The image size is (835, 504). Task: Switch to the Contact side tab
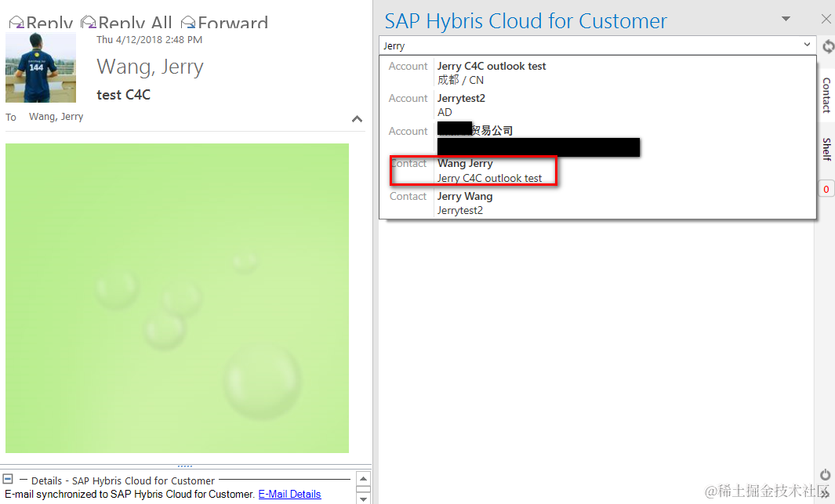pyautogui.click(x=826, y=96)
